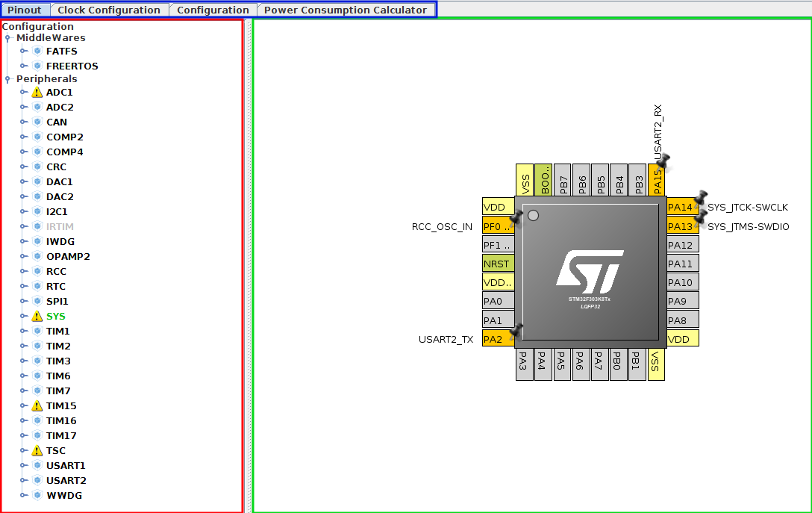Click the ST chip logo
This screenshot has width=812, height=513.
coord(589,270)
